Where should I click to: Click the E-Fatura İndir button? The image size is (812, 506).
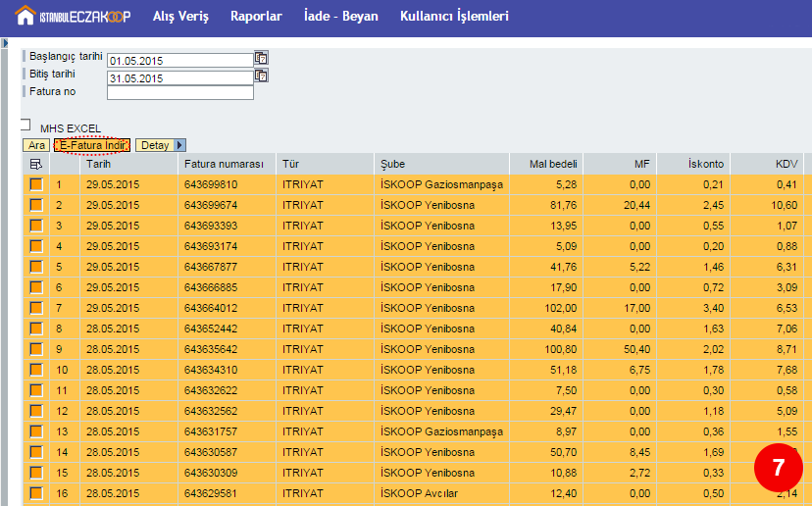coord(92,145)
